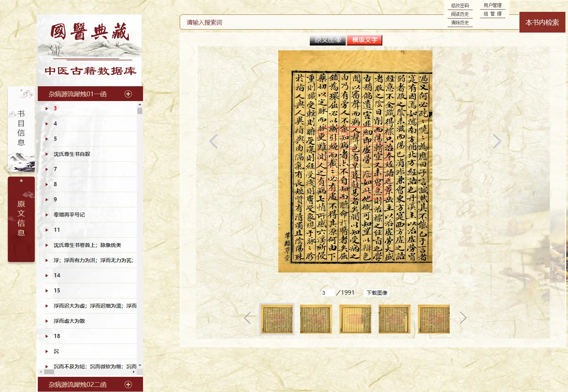Screen dimensions: 568x392
Task: Go to next page image arrow
Action: click(497, 141)
